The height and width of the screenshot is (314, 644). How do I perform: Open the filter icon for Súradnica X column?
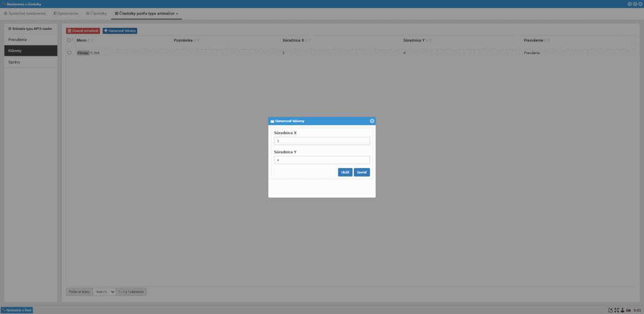tap(310, 40)
